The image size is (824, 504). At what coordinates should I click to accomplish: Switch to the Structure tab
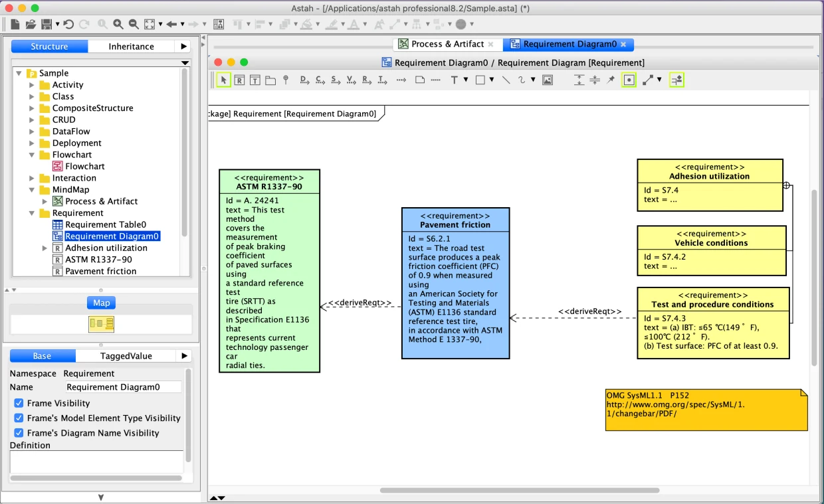tap(49, 46)
